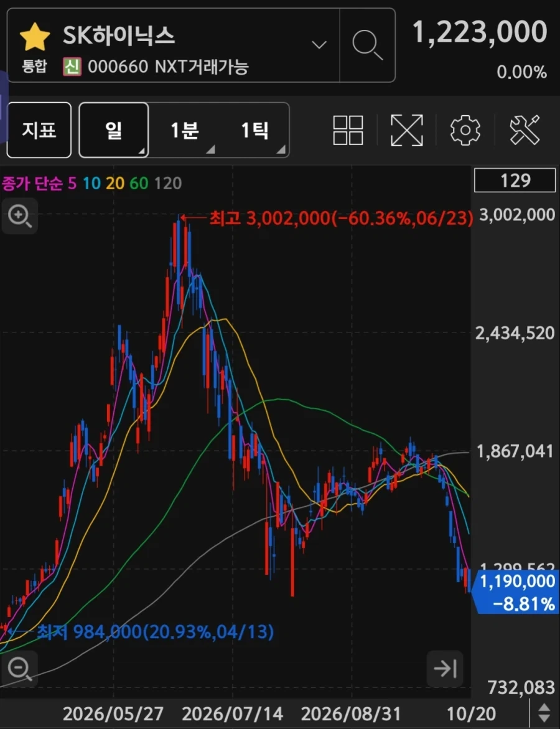
Task: Click the current price 1,223,000
Action: 480,32
